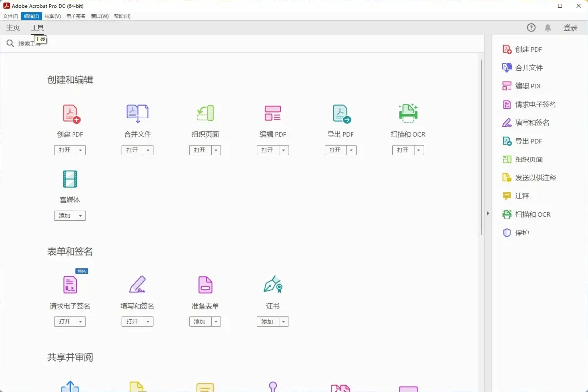Open 合并文件 from the right sidebar

pyautogui.click(x=522, y=68)
